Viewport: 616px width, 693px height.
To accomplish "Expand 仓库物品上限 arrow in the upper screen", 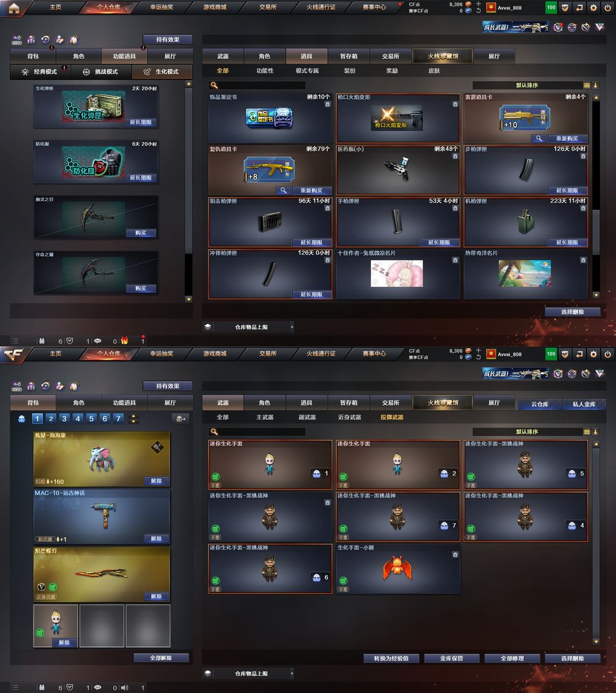I will 292,327.
